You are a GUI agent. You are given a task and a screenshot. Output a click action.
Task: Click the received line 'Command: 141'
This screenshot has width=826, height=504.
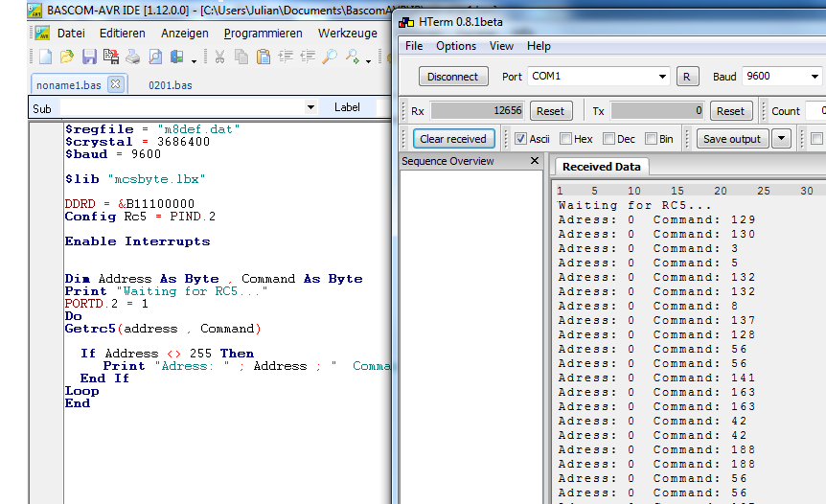[657, 378]
